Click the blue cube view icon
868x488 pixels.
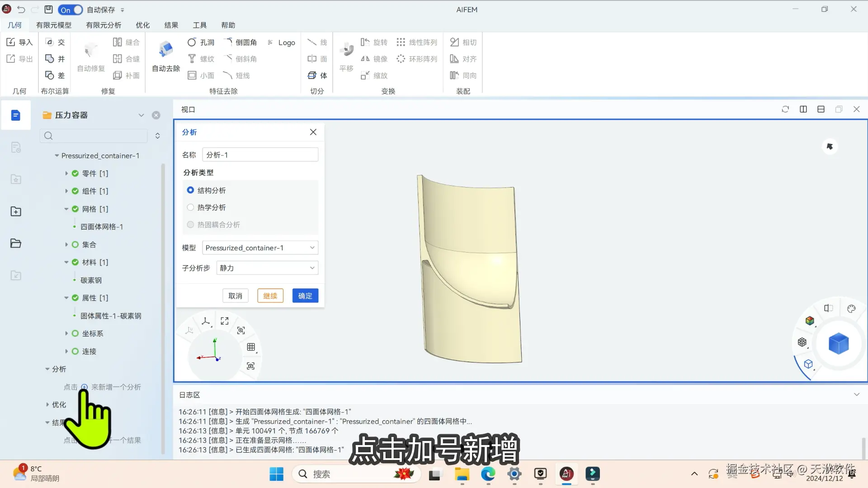coord(838,343)
